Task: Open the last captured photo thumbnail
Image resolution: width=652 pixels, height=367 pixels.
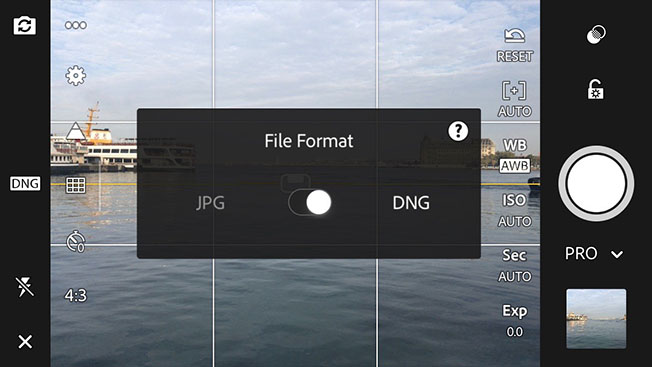Action: tap(596, 319)
